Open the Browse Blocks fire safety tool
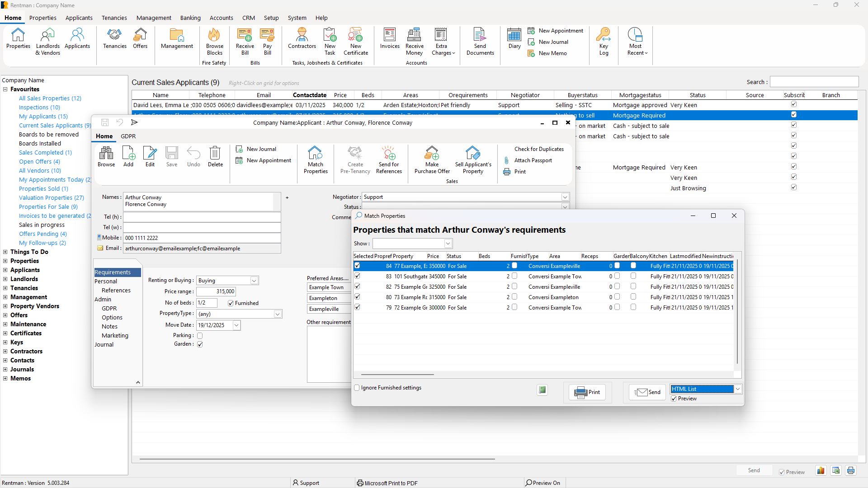Viewport: 868px width, 488px height. coord(214,41)
